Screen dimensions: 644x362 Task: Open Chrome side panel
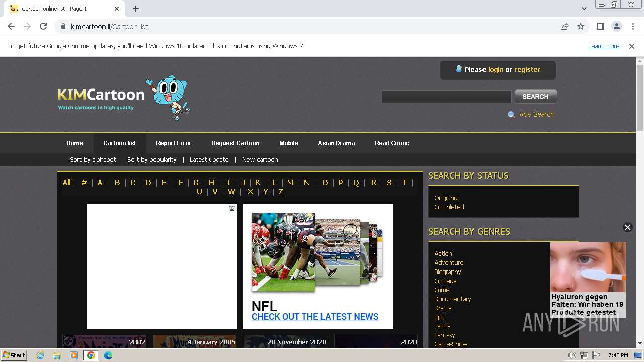coord(600,26)
